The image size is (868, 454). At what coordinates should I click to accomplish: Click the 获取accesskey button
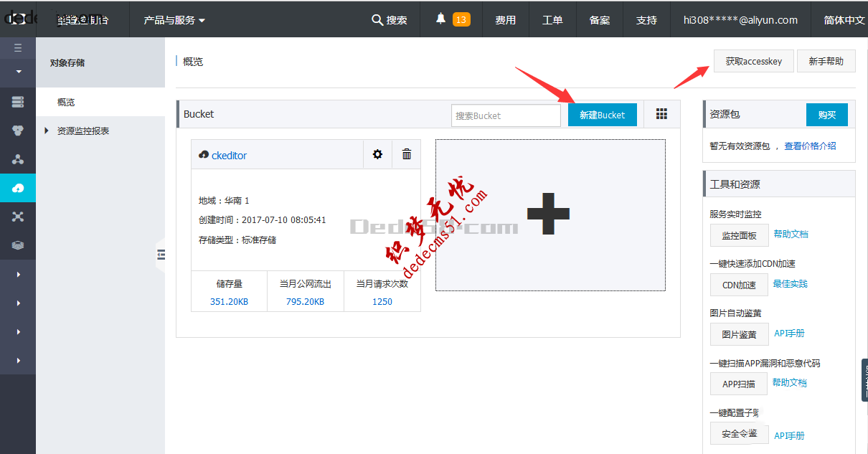point(753,62)
